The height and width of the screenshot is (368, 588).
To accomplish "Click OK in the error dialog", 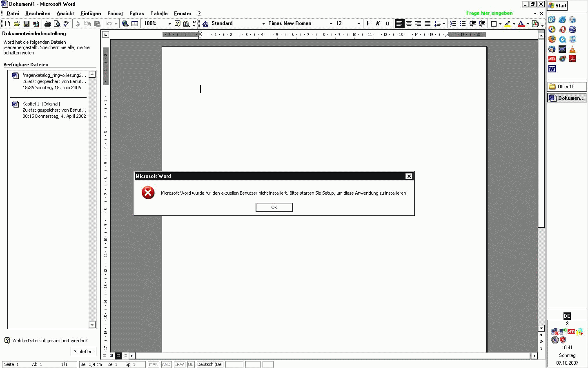I will click(x=274, y=207).
